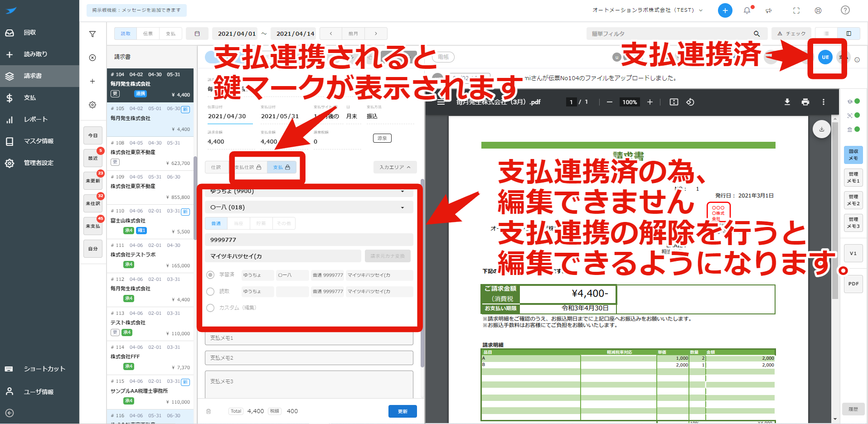
Task: Click the megaphone announcement icon
Action: pos(769,10)
